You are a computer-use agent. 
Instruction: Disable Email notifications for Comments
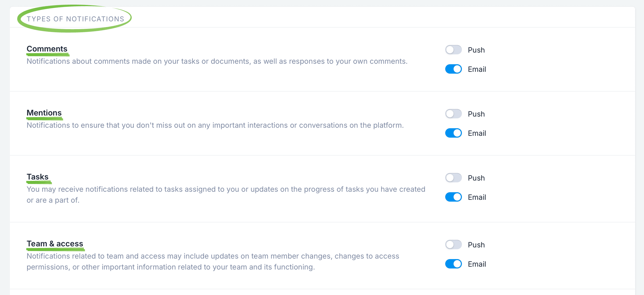(453, 69)
